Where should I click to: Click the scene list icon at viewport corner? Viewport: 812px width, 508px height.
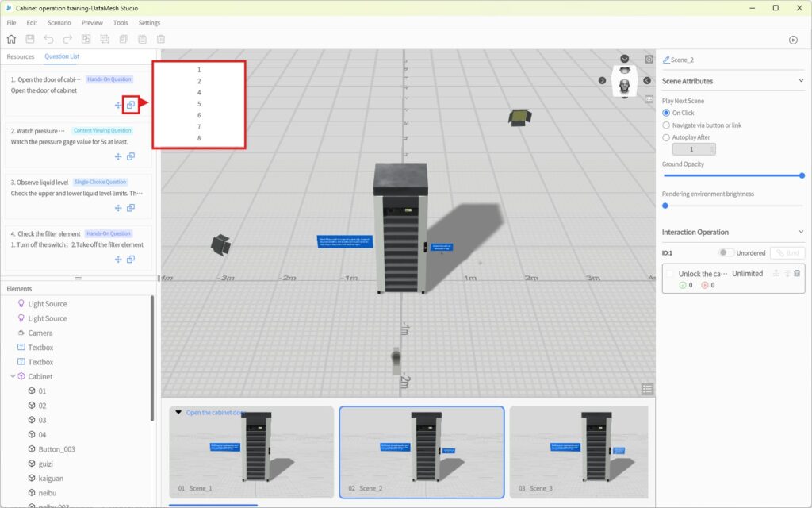648,389
